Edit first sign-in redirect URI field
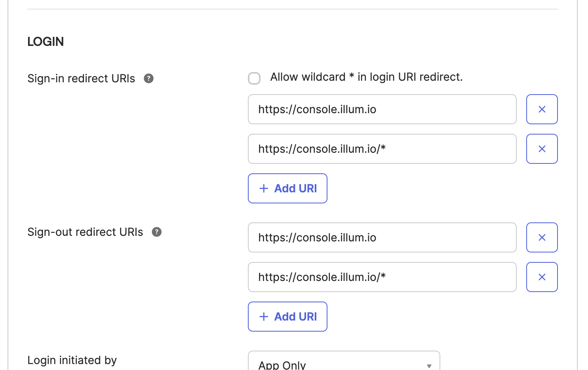The width and height of the screenshot is (588, 370). click(x=382, y=109)
